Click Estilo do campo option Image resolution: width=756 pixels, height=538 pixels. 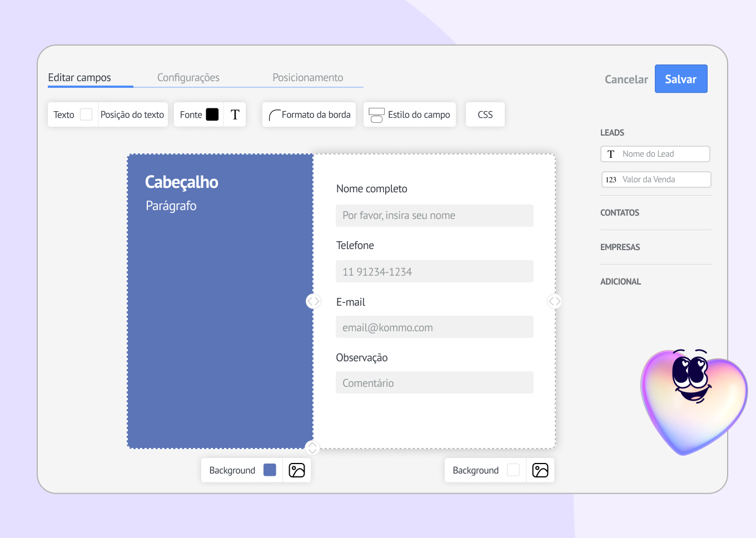point(410,114)
